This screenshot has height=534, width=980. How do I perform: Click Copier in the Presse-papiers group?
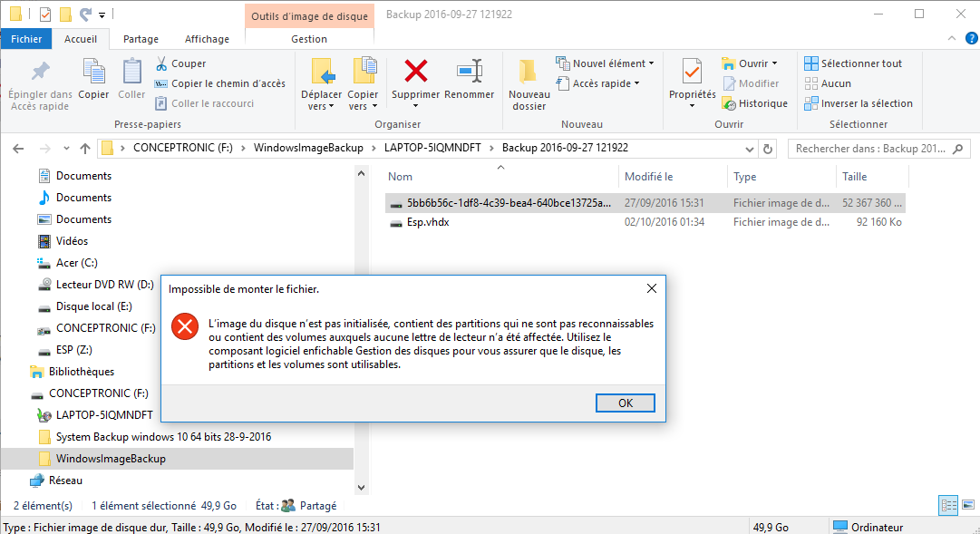click(x=93, y=79)
